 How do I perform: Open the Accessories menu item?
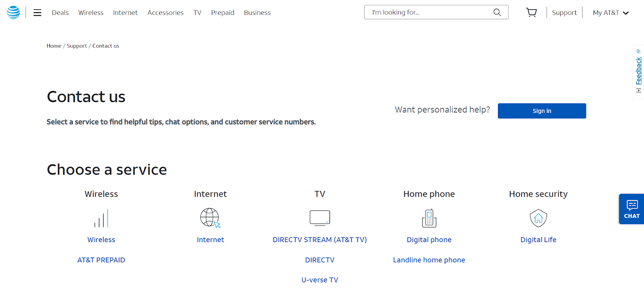[x=165, y=13]
